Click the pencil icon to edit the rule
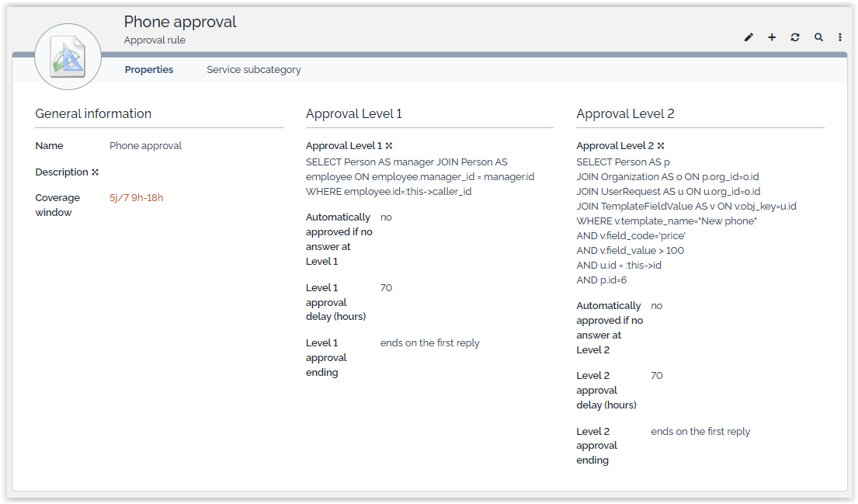The height and width of the screenshot is (504, 858). pyautogui.click(x=749, y=37)
